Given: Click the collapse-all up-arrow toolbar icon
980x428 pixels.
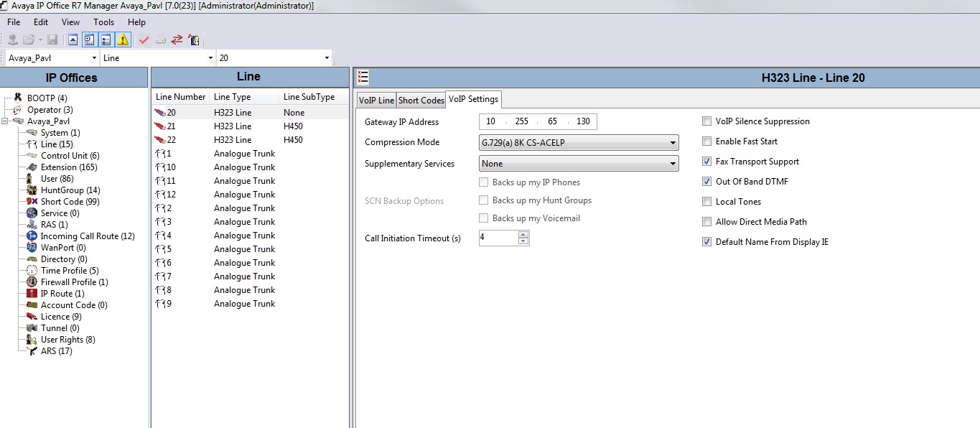Looking at the screenshot, I should 73,39.
